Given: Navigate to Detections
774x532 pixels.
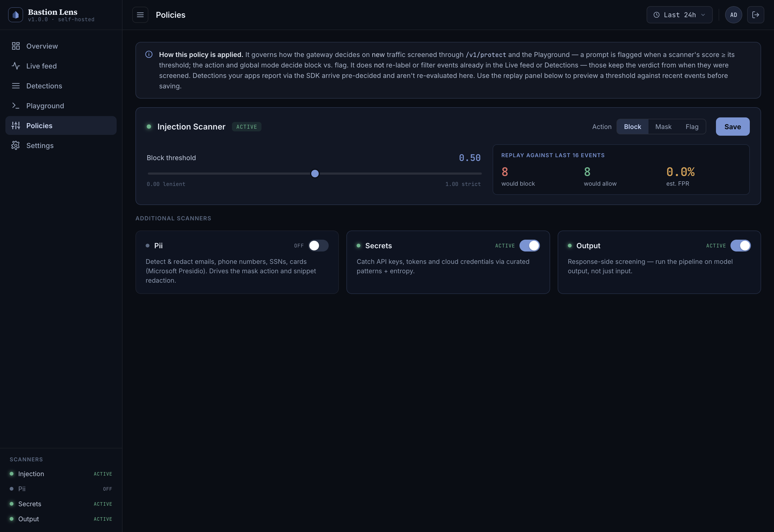Looking at the screenshot, I should [61, 86].
